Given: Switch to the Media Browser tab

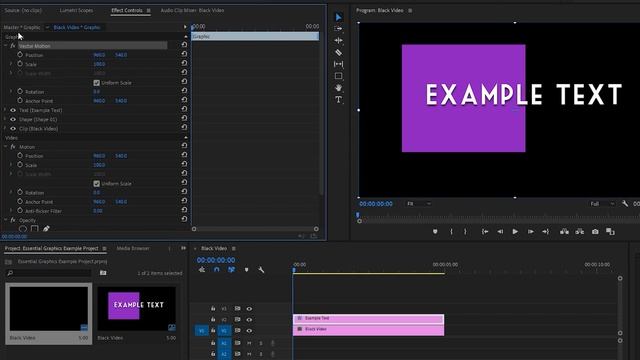Looking at the screenshot, I should coord(133,248).
